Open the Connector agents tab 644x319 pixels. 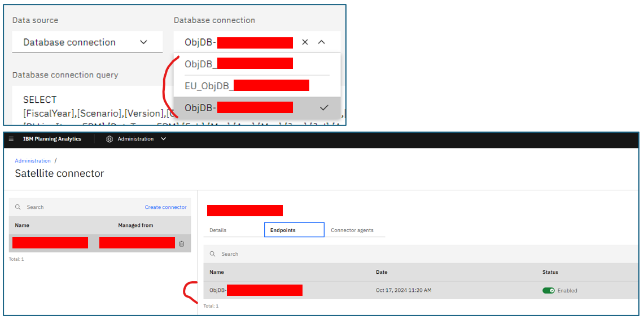coord(352,230)
